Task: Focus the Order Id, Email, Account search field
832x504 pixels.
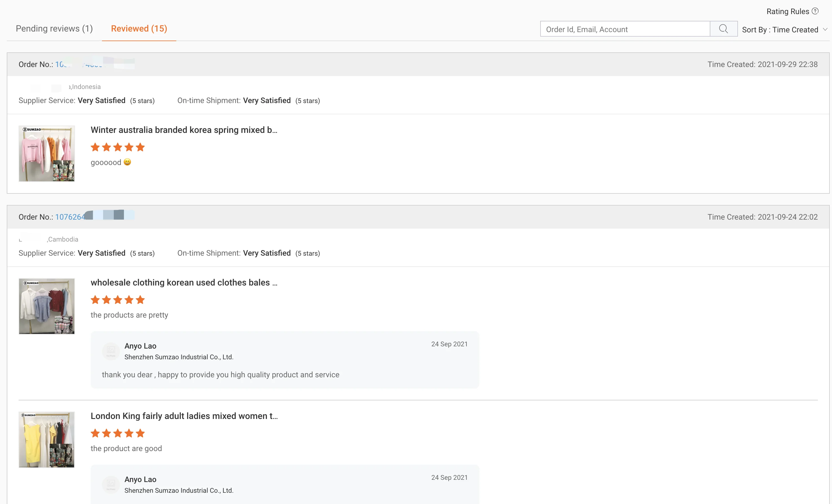Action: 625,29
